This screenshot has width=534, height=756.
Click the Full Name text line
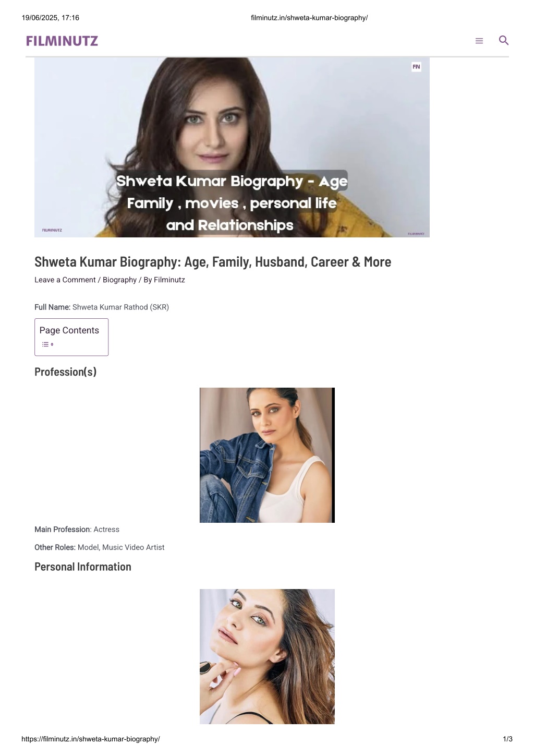102,307
